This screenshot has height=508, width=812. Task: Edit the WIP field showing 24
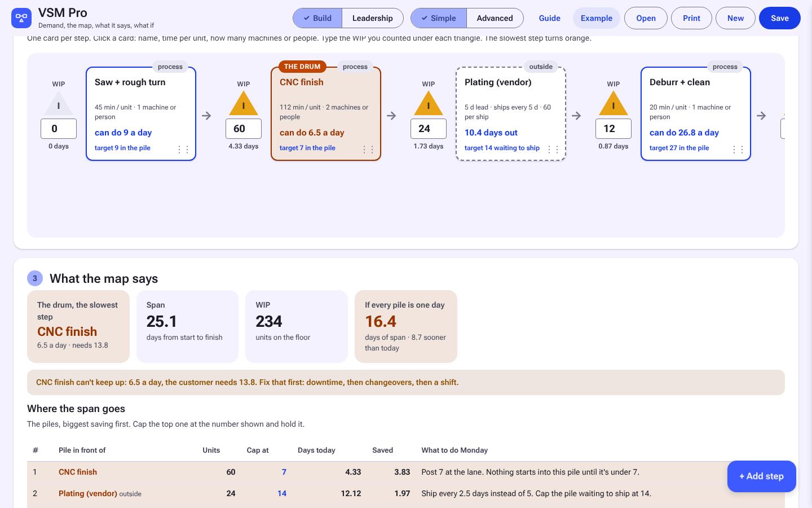429,129
